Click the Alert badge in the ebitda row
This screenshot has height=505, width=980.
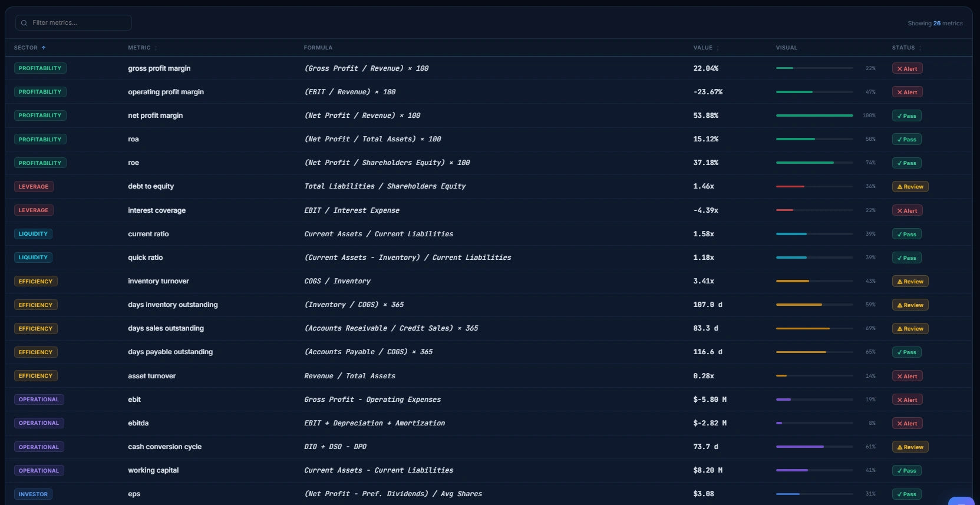(x=907, y=423)
